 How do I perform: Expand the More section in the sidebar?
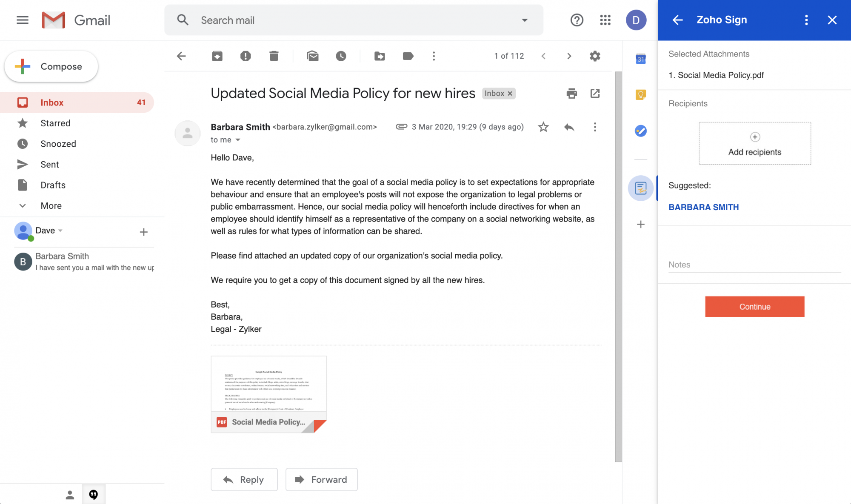tap(51, 206)
